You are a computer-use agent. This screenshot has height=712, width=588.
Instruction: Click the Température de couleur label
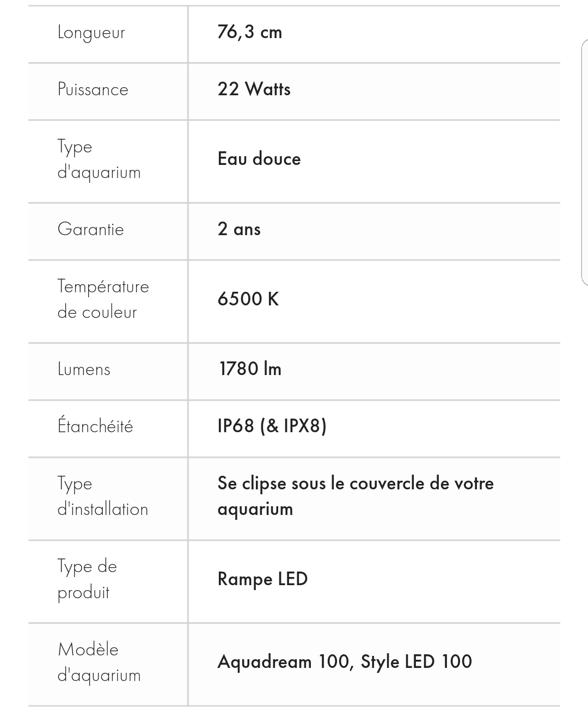click(103, 299)
